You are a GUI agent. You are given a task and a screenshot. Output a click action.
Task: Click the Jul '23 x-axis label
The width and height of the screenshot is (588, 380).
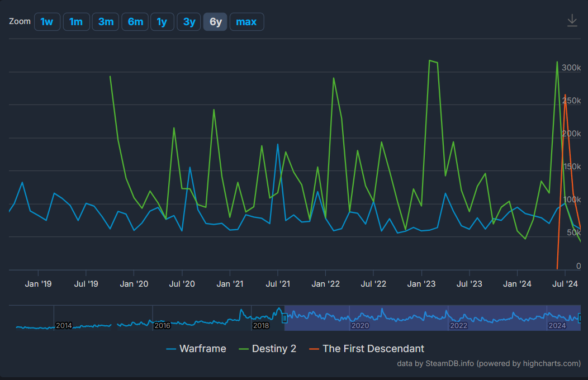[x=469, y=284]
